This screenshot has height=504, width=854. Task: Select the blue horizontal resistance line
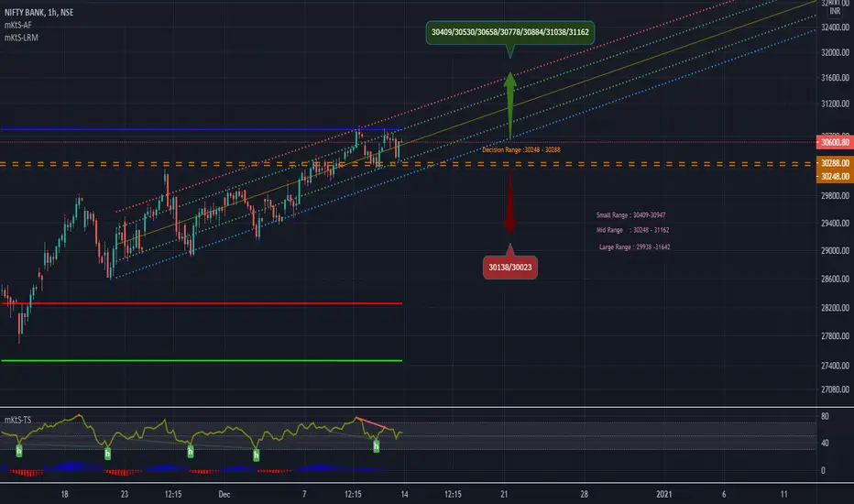[x=202, y=129]
